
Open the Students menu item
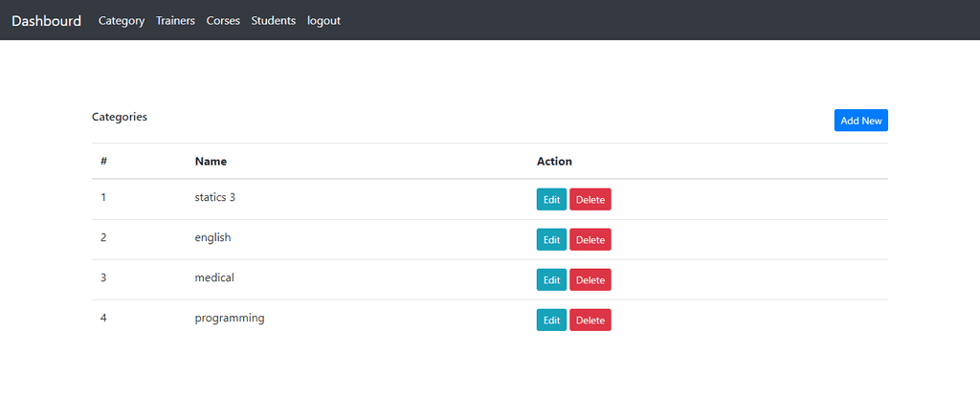click(273, 21)
